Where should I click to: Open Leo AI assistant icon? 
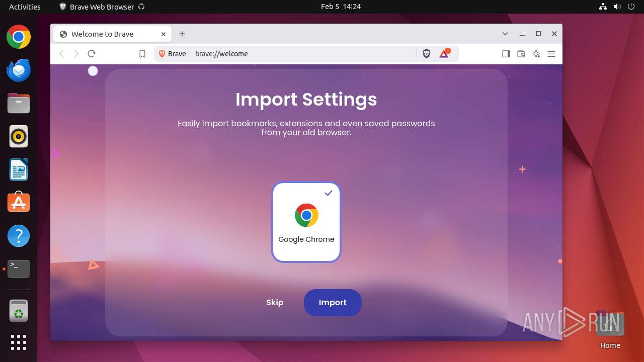(536, 54)
